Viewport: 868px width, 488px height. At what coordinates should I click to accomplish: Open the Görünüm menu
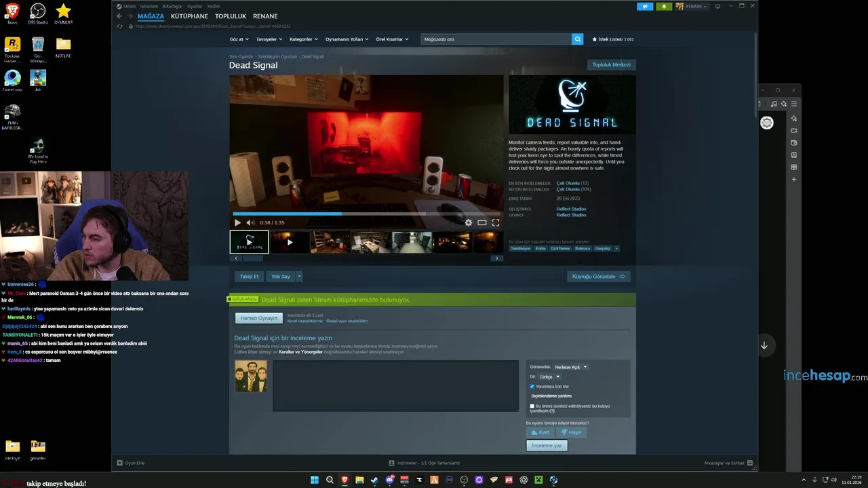point(149,6)
